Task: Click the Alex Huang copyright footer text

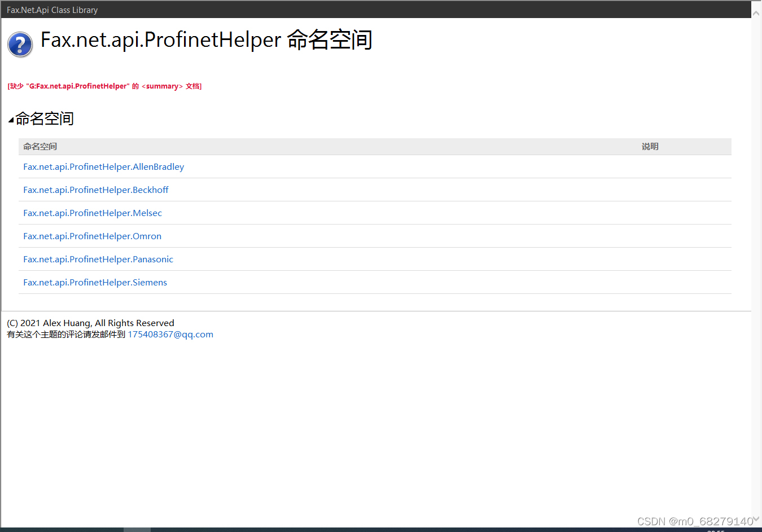Action: coord(90,323)
